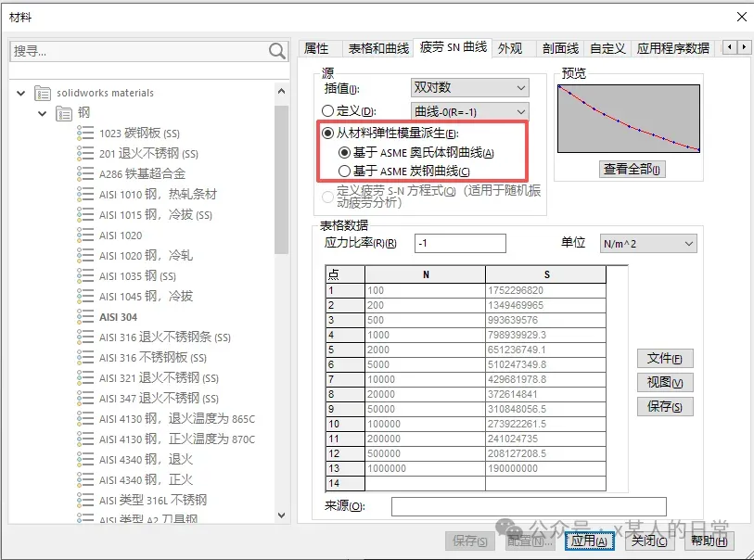Open the 单位 N/m^2 dropdown

(648, 244)
